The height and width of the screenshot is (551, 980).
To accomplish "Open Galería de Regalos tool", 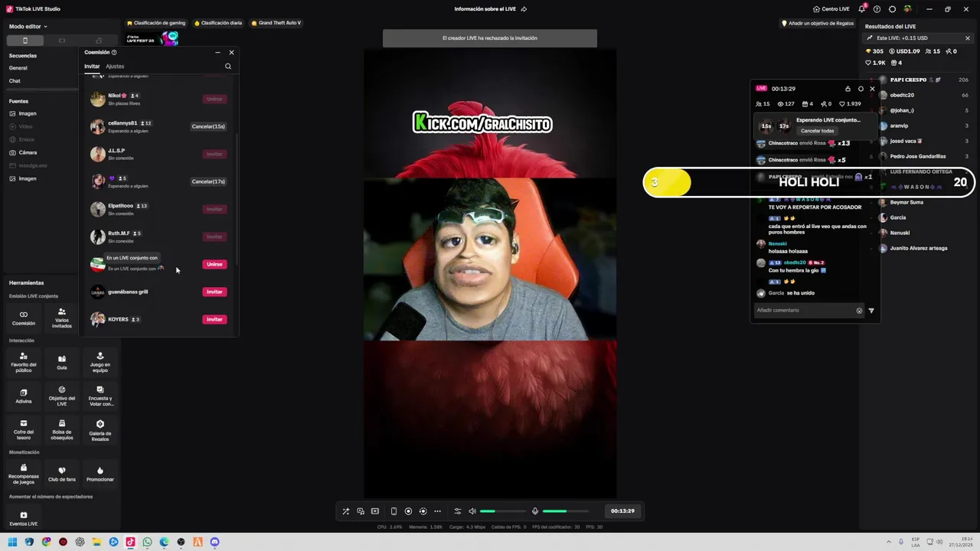I will click(x=100, y=429).
